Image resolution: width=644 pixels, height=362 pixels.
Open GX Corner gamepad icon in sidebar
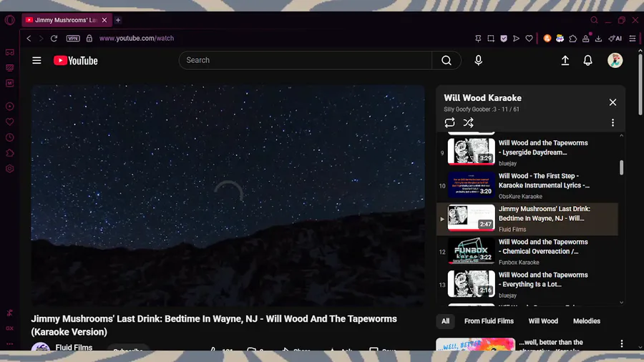10,52
